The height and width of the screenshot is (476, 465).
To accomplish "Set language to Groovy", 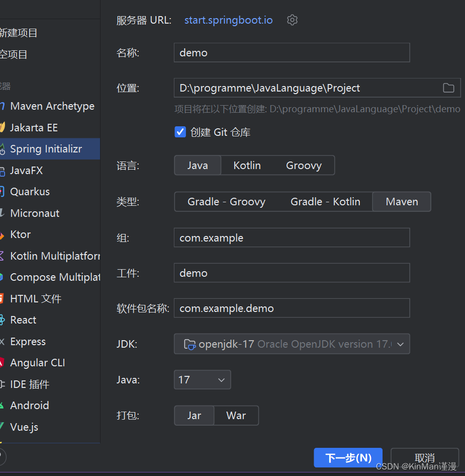I will (304, 166).
